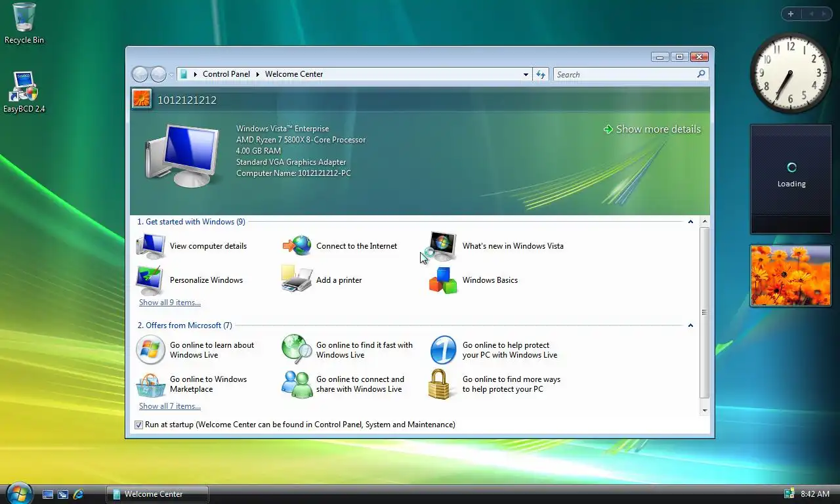Click the refresh button beside address bar

click(x=541, y=74)
